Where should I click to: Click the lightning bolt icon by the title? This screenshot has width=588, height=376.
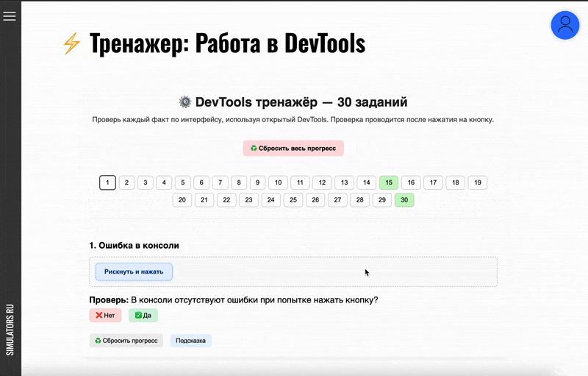(x=71, y=43)
